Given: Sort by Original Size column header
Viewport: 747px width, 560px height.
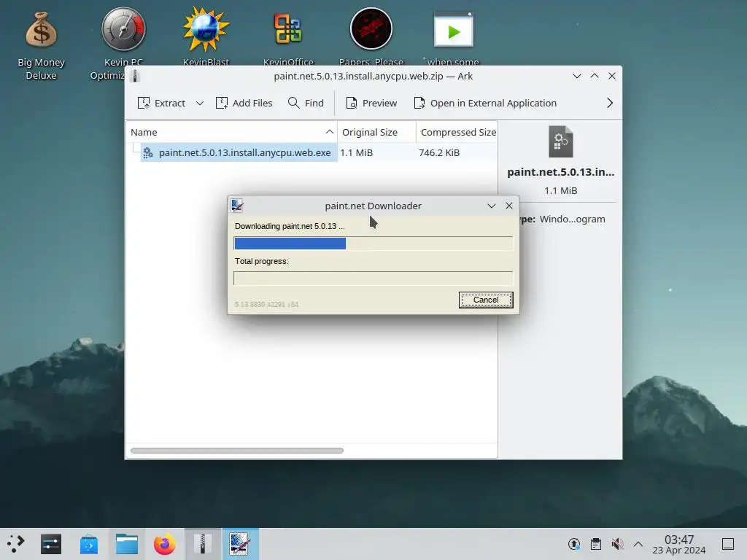Looking at the screenshot, I should 376,132.
